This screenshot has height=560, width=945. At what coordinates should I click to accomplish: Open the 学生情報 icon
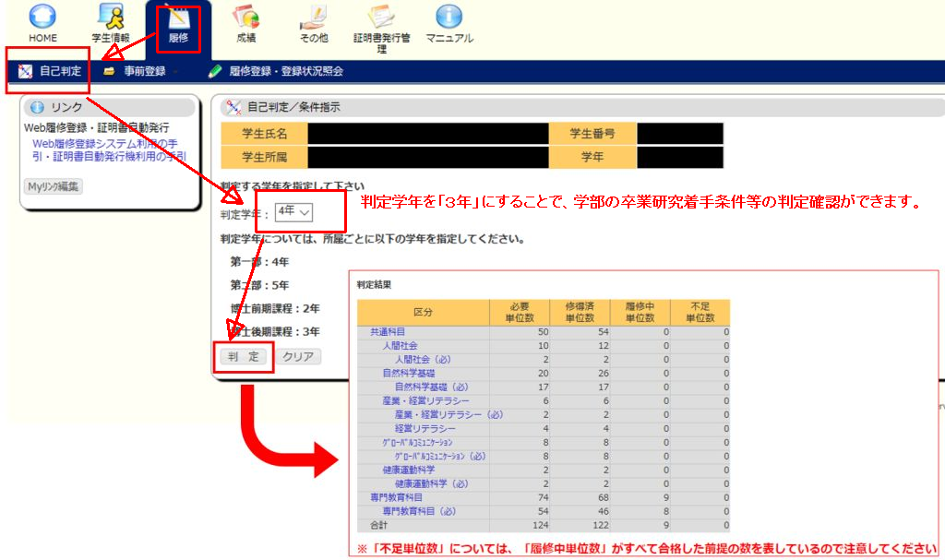point(111,17)
